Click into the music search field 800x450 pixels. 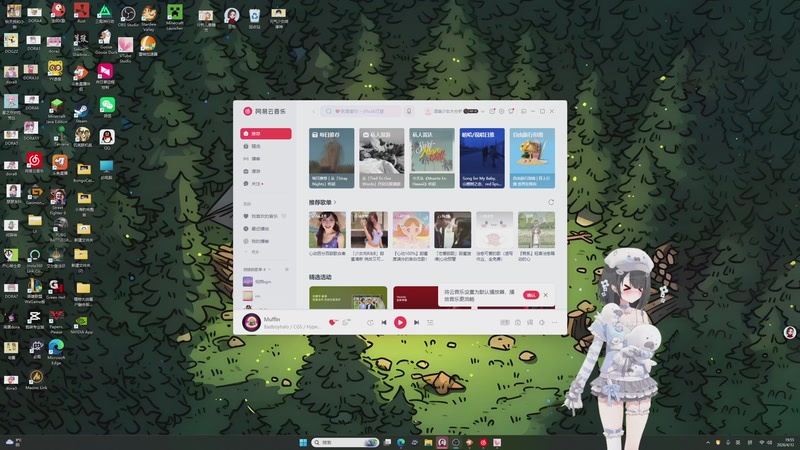click(x=361, y=111)
